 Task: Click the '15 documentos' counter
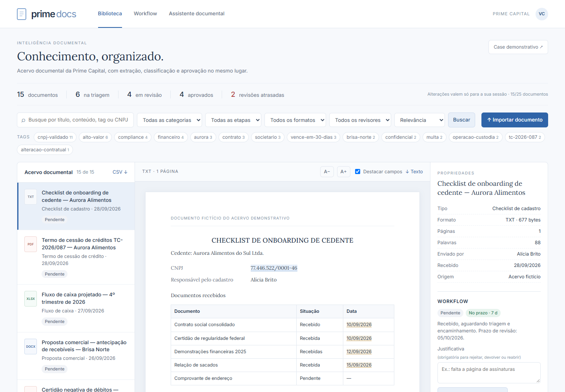click(x=37, y=94)
